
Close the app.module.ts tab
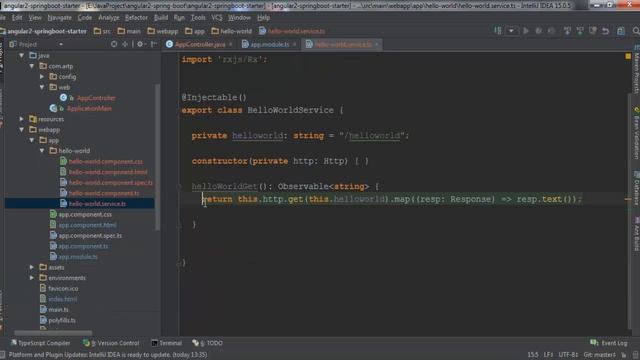click(x=294, y=44)
